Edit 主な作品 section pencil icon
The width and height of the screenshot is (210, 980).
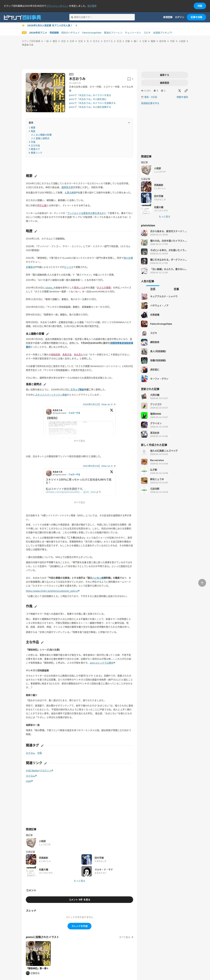pyautogui.click(x=42, y=642)
